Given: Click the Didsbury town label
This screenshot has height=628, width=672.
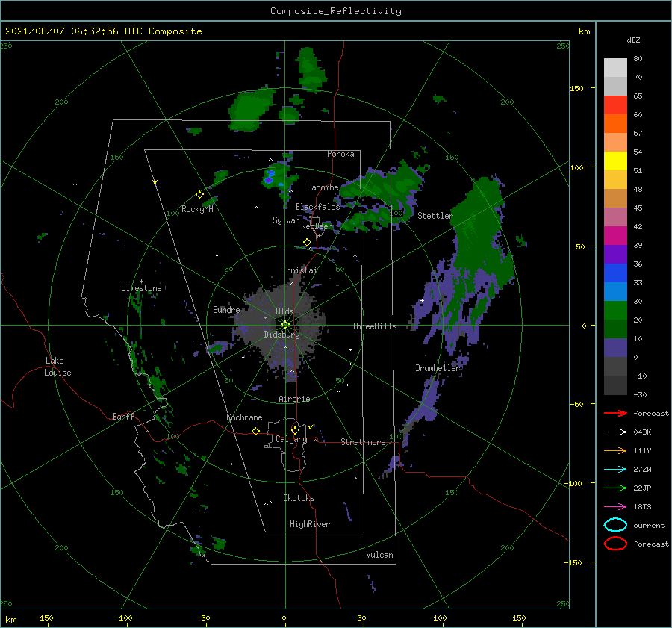Looking at the screenshot, I should point(281,335).
